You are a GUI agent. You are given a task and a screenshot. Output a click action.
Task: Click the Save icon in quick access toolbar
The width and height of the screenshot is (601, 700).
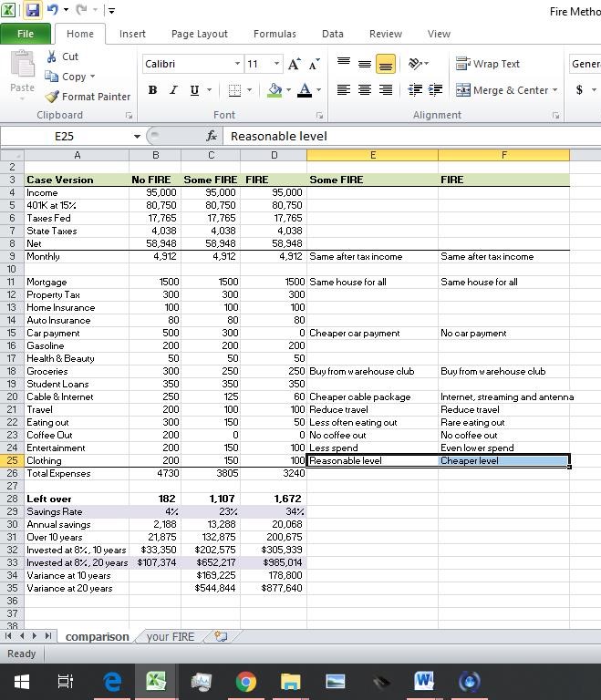[33, 10]
